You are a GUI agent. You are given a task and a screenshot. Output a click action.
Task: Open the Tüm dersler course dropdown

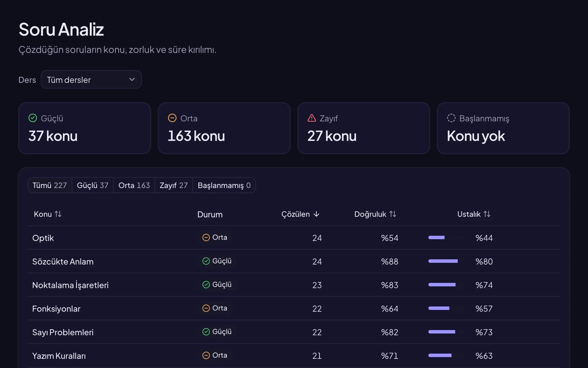[x=91, y=79]
